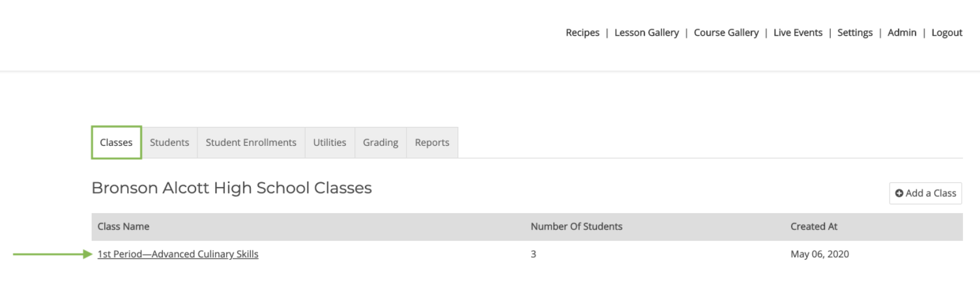Click the May 06, 2020 date cell

point(820,254)
